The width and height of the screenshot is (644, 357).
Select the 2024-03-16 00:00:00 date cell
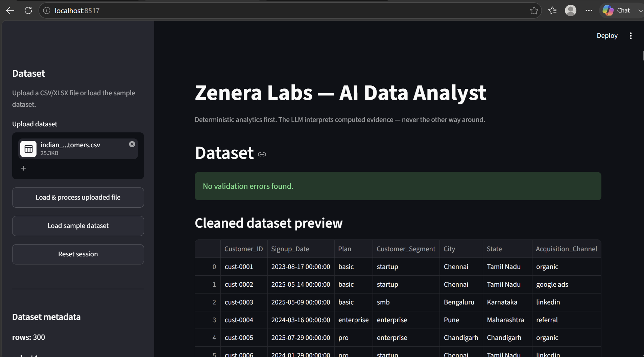coord(301,320)
